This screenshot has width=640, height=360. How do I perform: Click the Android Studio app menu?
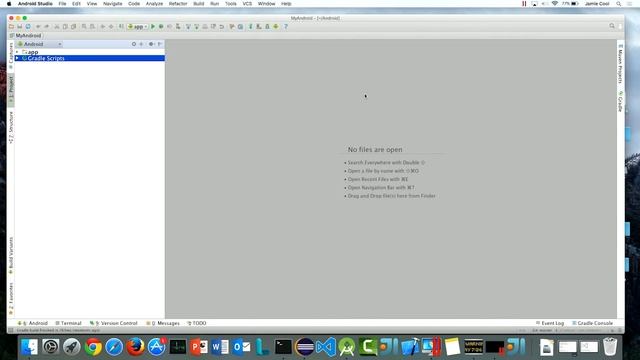(35, 4)
